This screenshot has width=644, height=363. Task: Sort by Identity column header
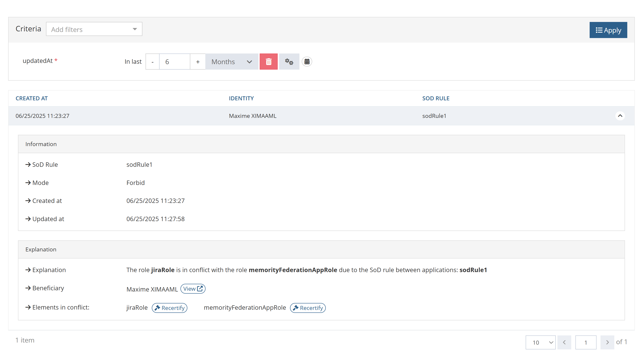pyautogui.click(x=241, y=98)
